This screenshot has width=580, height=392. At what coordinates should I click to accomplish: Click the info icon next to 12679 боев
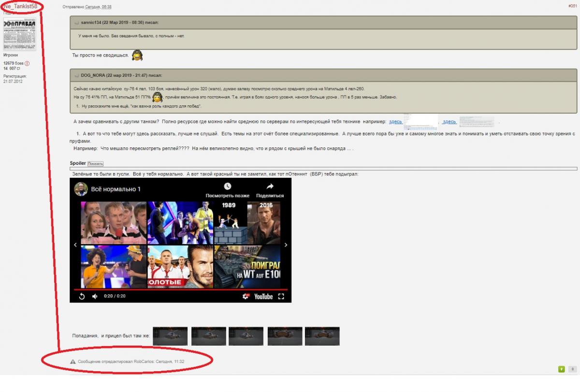27,63
